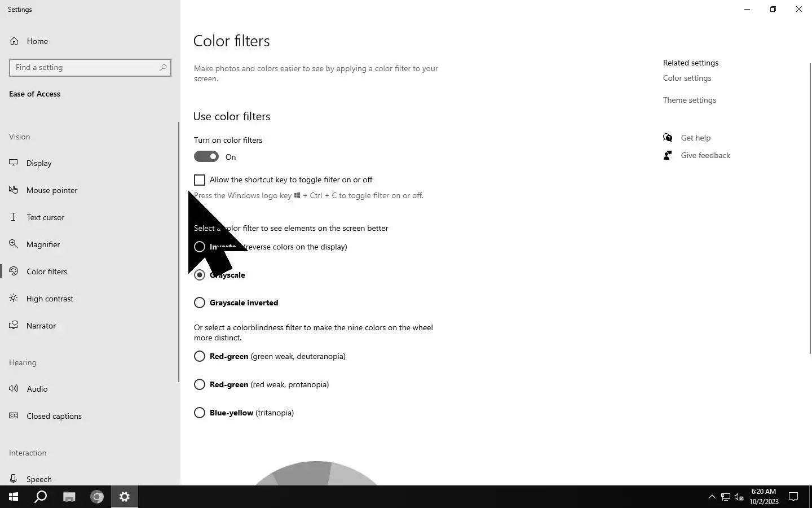Show hidden icons chevron in system tray
Viewport: 812px width, 508px height.
pyautogui.click(x=712, y=497)
